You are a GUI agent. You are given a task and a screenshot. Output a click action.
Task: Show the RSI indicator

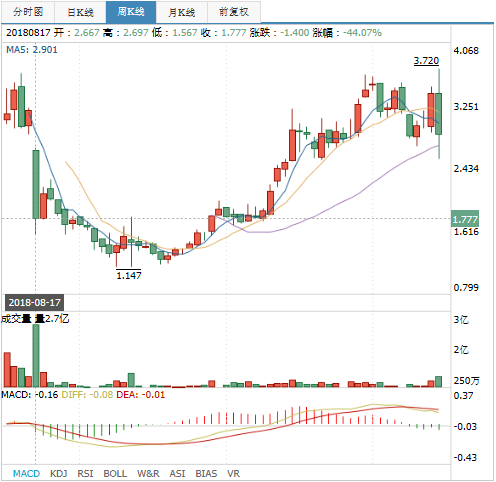pyautogui.click(x=85, y=473)
